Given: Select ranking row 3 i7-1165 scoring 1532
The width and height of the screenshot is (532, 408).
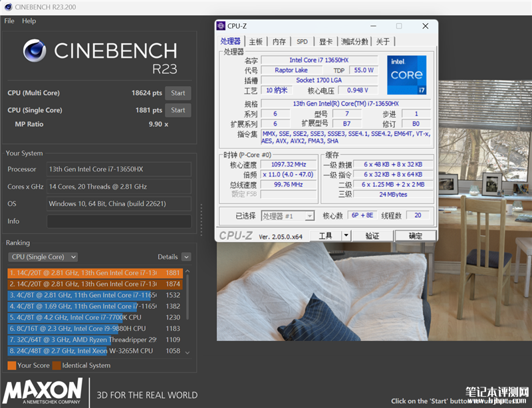Looking at the screenshot, I should pyautogui.click(x=95, y=296).
